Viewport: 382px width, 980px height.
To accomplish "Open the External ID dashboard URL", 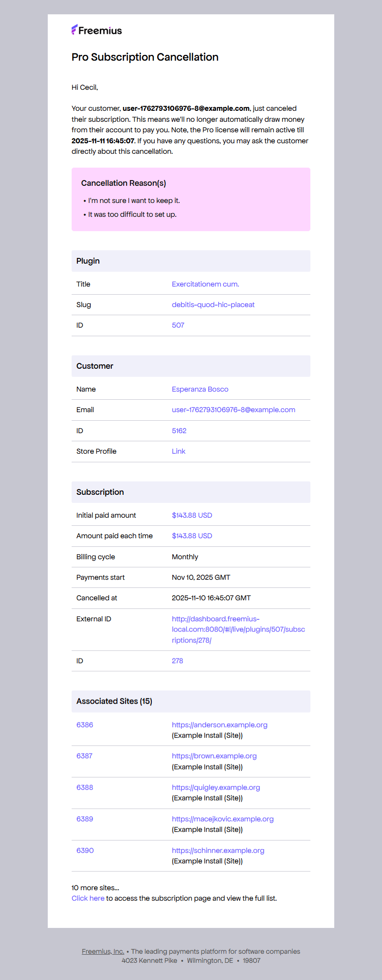I will click(238, 629).
